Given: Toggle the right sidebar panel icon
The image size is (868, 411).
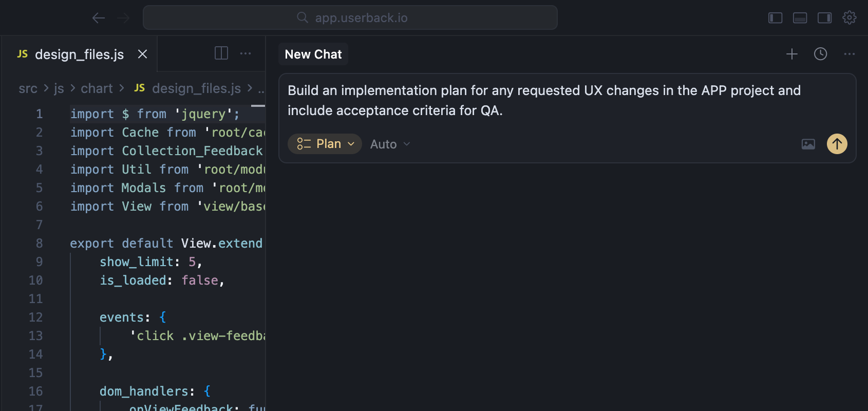Looking at the screenshot, I should click(824, 17).
